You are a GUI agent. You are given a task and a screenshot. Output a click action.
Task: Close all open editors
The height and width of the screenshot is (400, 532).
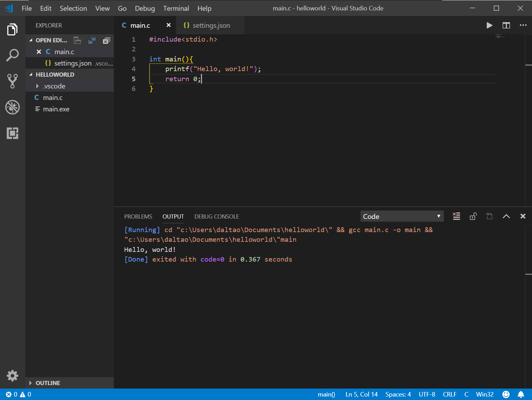106,41
